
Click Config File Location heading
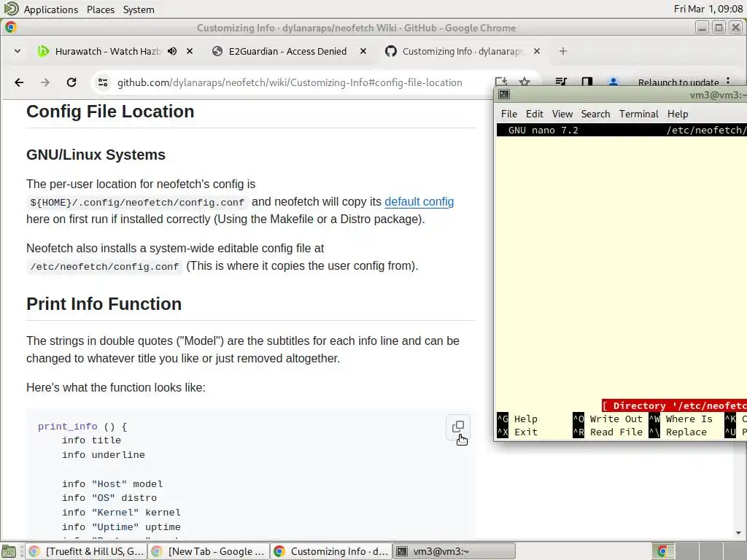tap(110, 112)
